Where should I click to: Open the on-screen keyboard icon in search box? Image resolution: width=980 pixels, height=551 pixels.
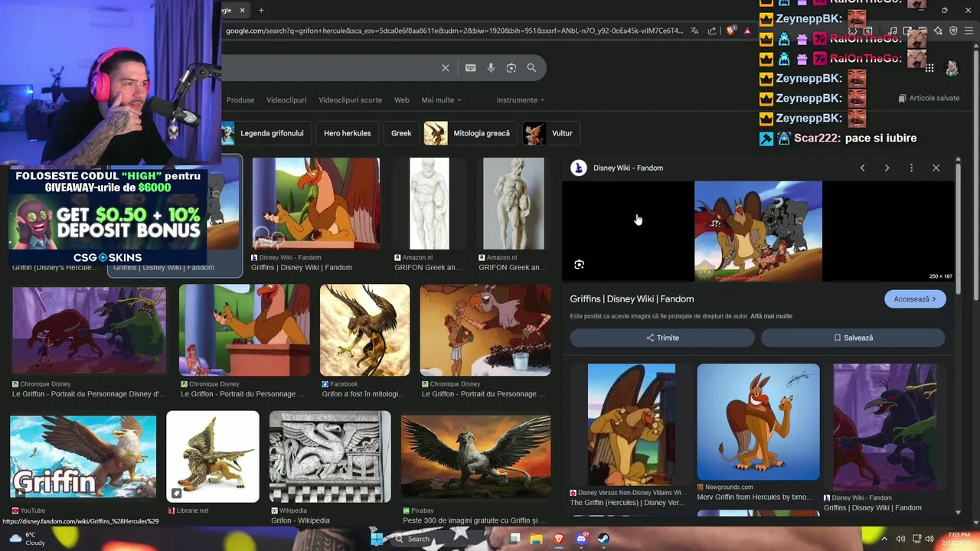pyautogui.click(x=471, y=68)
